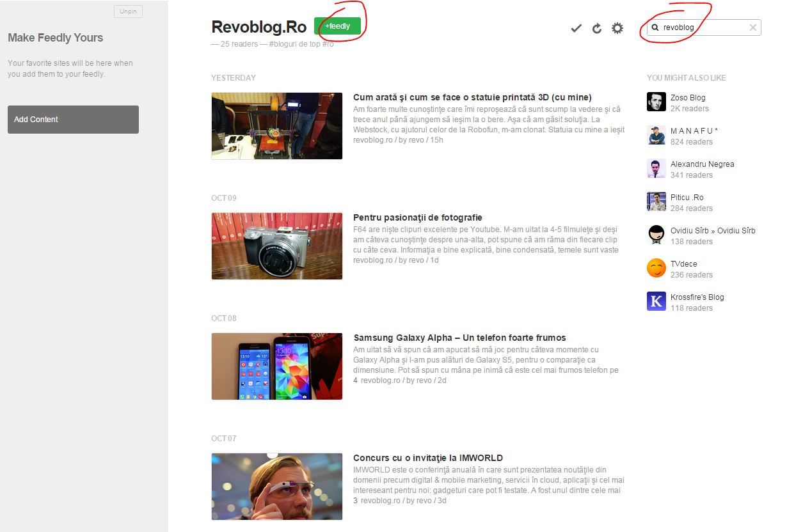The width and height of the screenshot is (803, 532).
Task: Click the Add Content button
Action: click(x=73, y=120)
